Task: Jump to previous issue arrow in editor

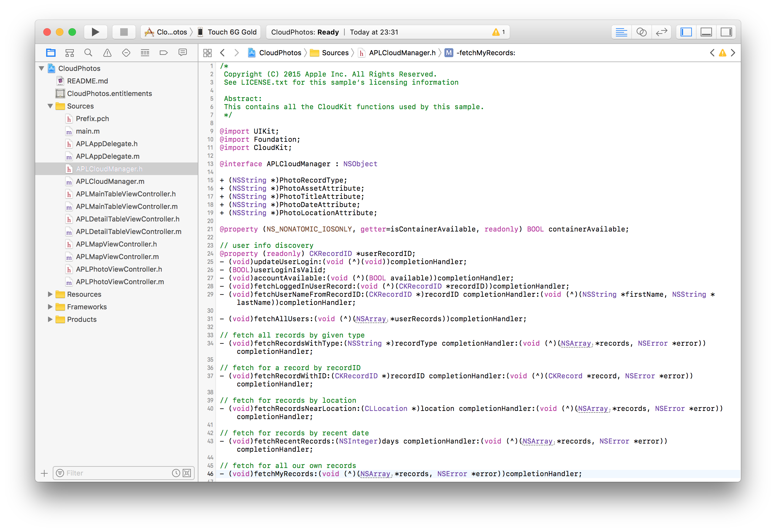Action: click(x=712, y=53)
